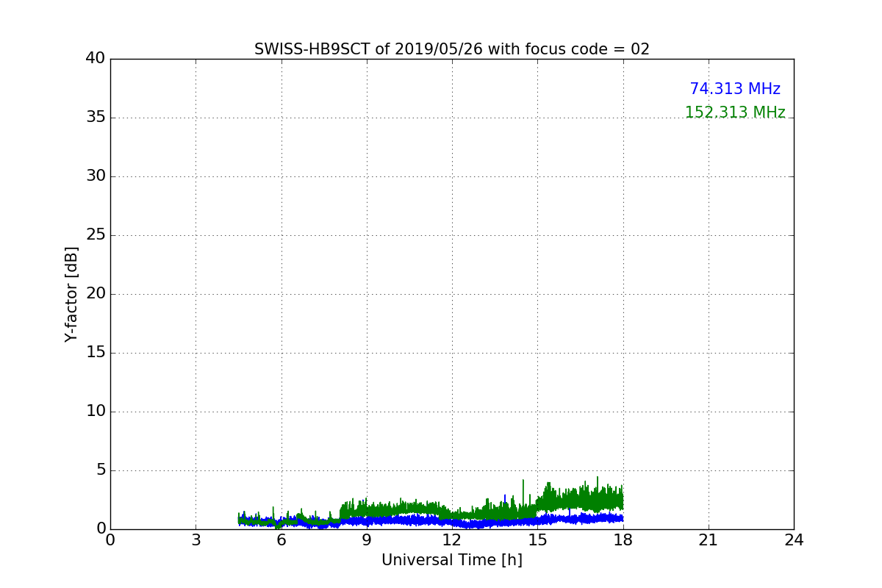Click the 15 tick on the time axis
Screen dimensions: 882x588
(537, 540)
